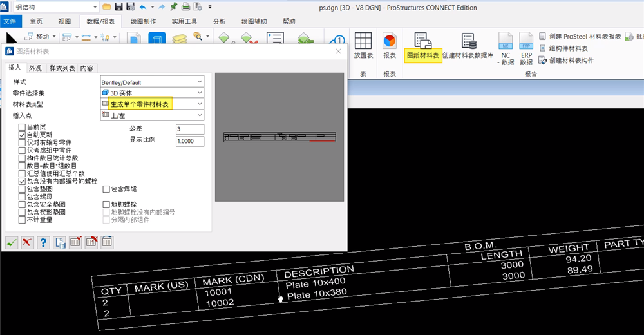
Task: Switch to the 外观 tab
Action: point(35,68)
